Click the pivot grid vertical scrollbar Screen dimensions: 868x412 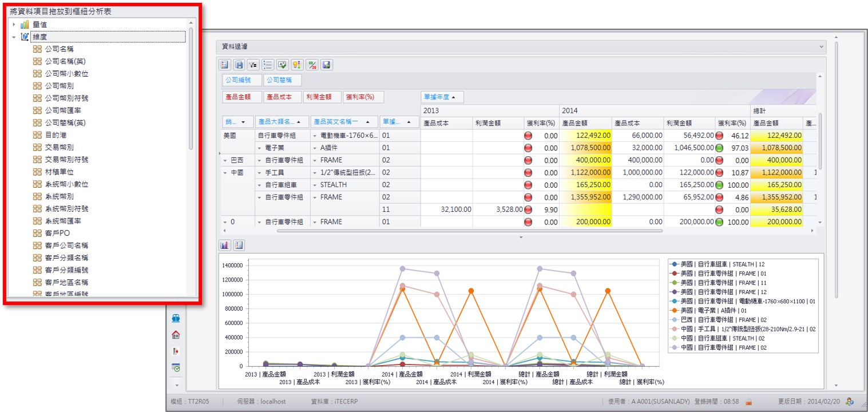coord(819,140)
